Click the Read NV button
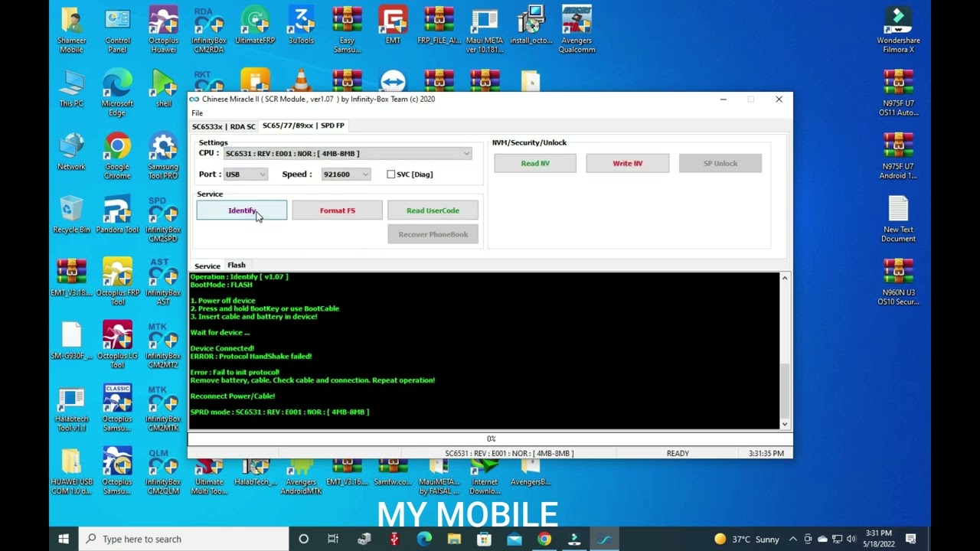The height and width of the screenshot is (551, 980). tap(535, 163)
